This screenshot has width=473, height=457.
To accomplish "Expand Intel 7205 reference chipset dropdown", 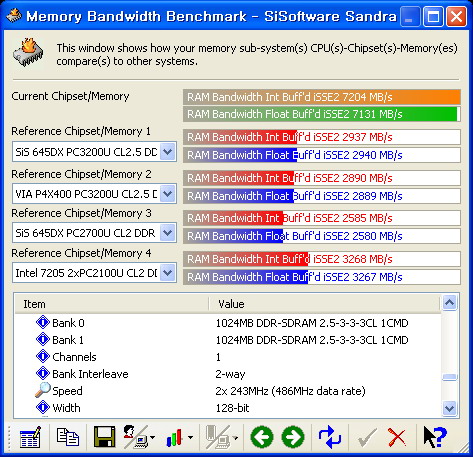I will pyautogui.click(x=168, y=273).
